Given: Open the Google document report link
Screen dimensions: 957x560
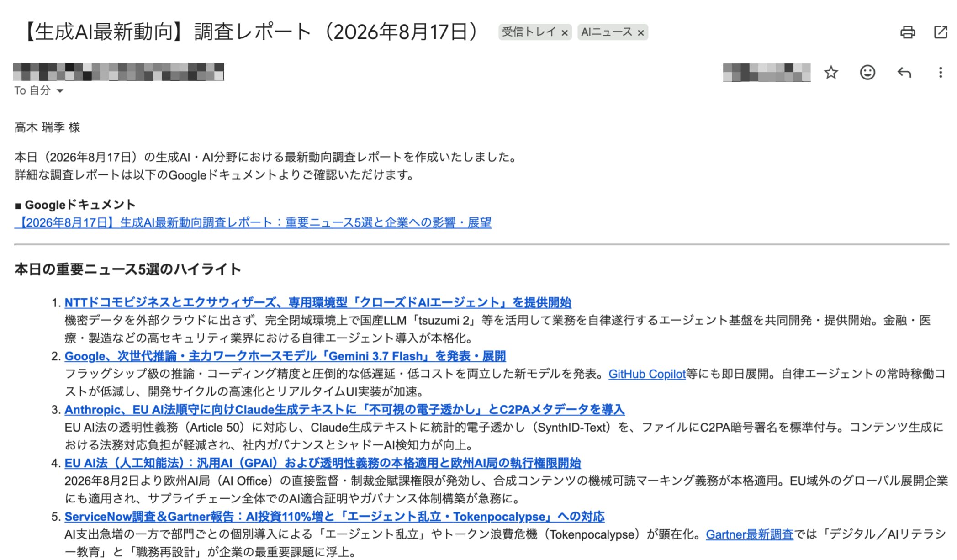Looking at the screenshot, I should tap(253, 222).
